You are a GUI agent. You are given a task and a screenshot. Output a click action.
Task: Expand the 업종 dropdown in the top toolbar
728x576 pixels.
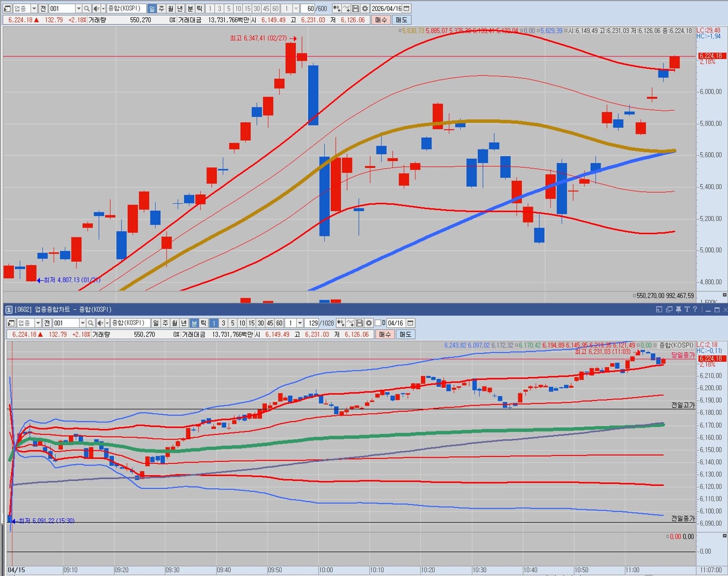point(34,8)
